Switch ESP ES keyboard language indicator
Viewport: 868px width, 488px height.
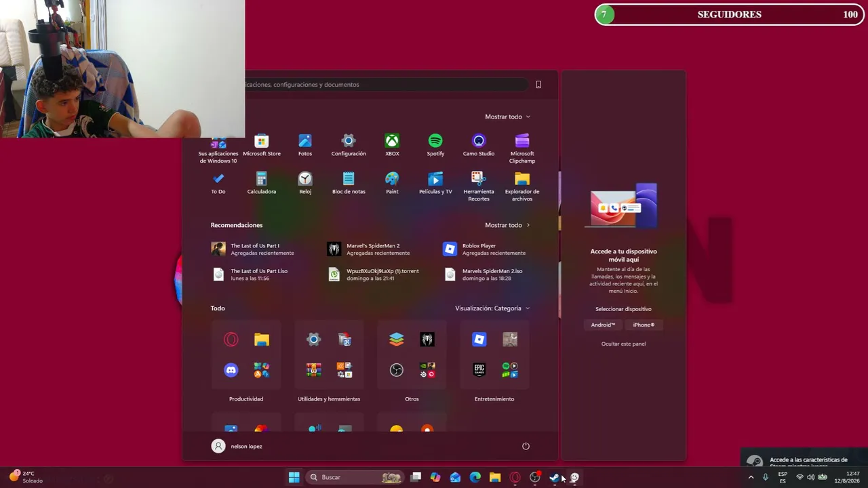783,477
